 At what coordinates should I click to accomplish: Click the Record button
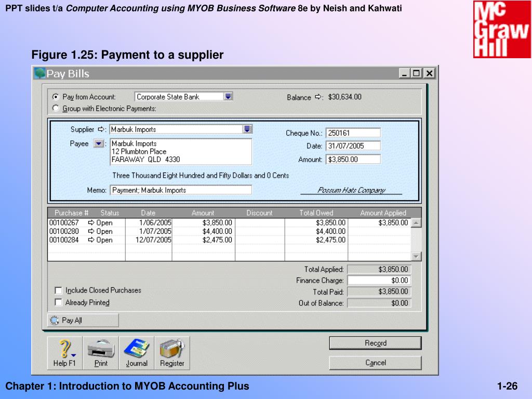pyautogui.click(x=375, y=343)
